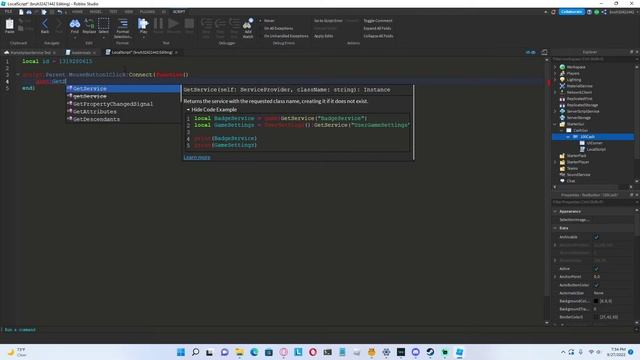Click the MaterialService icon in Explorer
Image resolution: width=640 pixels, height=360 pixels.
click(x=562, y=86)
